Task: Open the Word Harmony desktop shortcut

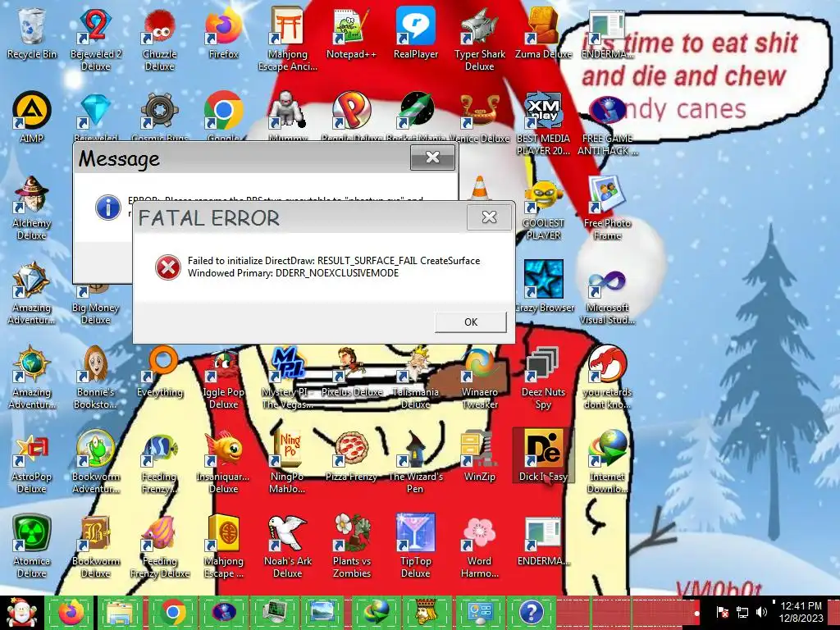Action: [479, 546]
